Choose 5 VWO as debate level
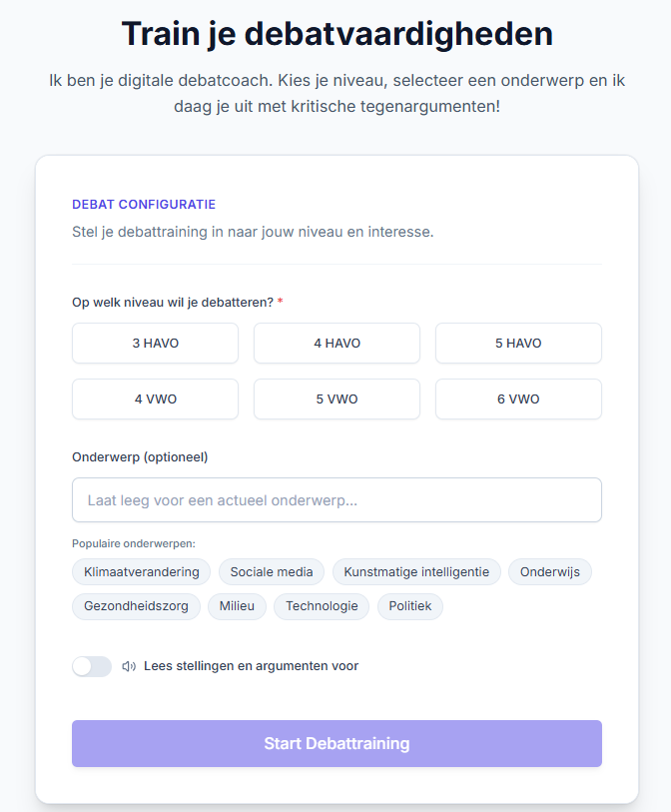This screenshot has width=671, height=812. pyautogui.click(x=336, y=400)
